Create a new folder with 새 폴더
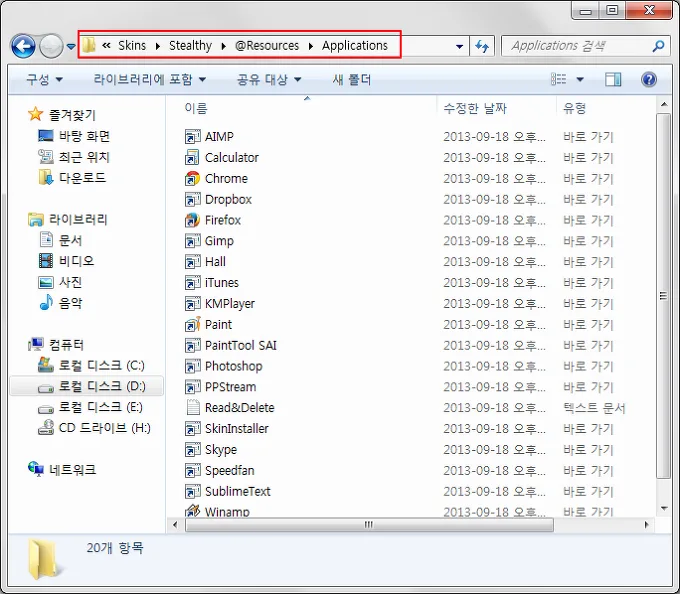 coord(352,79)
